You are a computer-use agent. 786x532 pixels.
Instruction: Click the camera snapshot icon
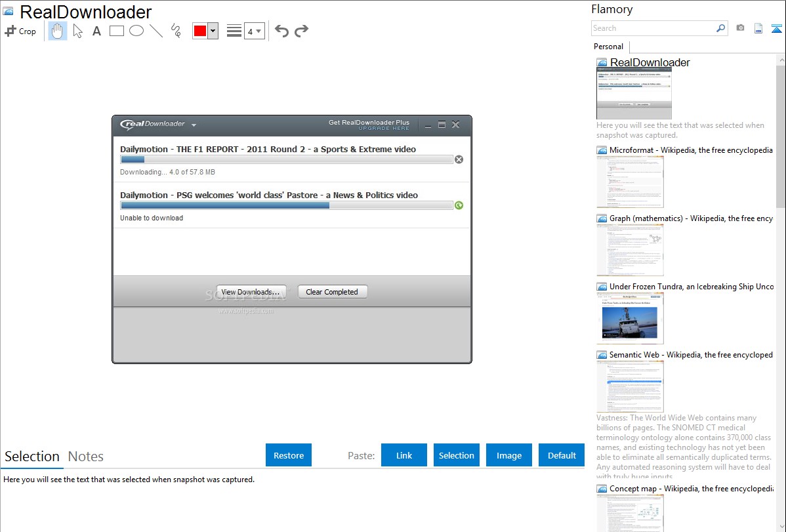pyautogui.click(x=740, y=28)
